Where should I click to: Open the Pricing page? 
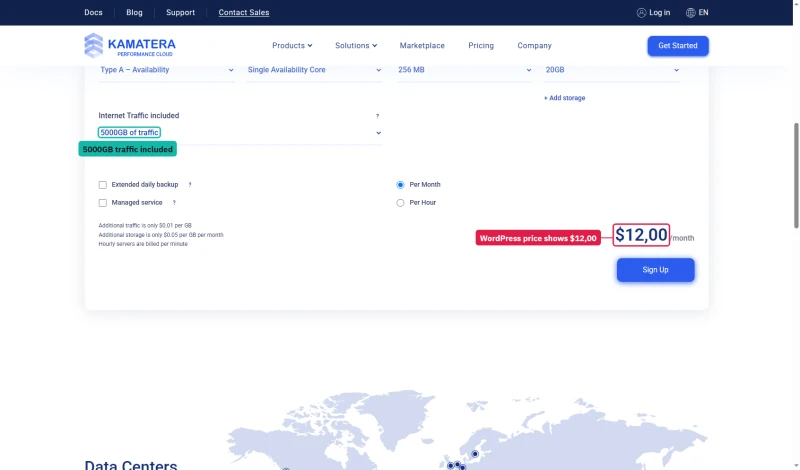click(x=481, y=45)
